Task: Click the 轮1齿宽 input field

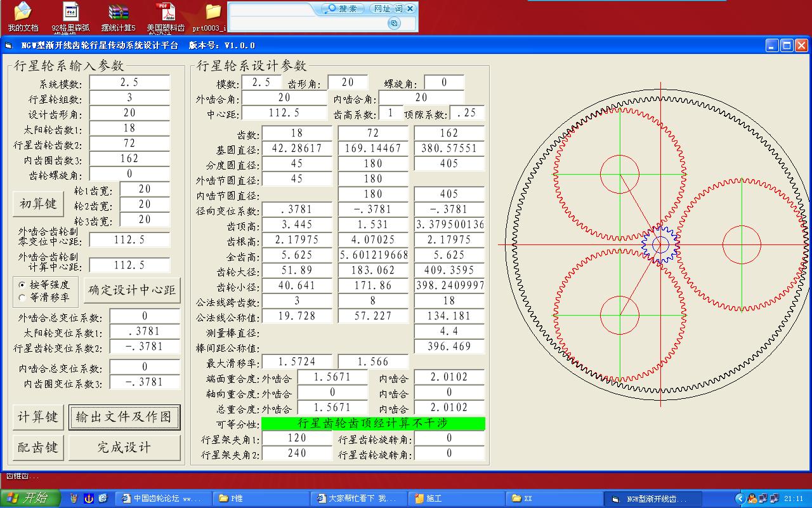Action: (x=145, y=189)
